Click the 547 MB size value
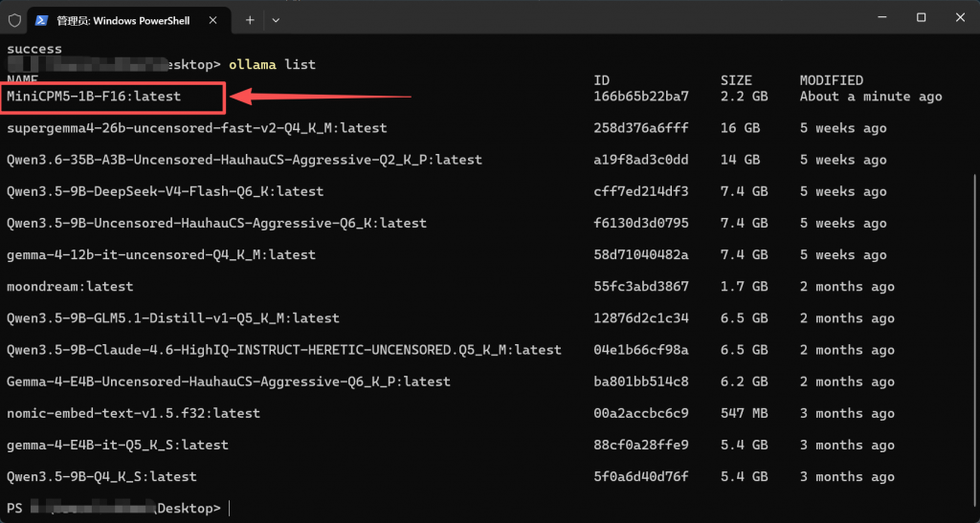The image size is (980, 523). coord(745,413)
